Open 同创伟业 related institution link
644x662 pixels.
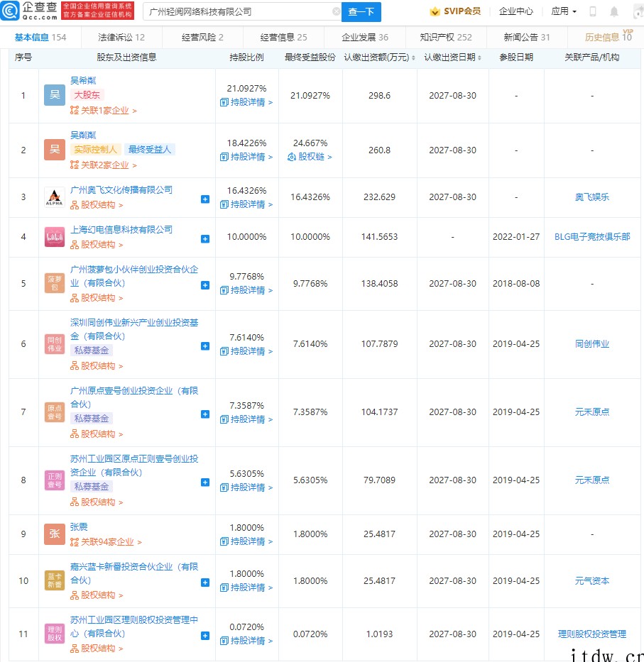(x=592, y=344)
